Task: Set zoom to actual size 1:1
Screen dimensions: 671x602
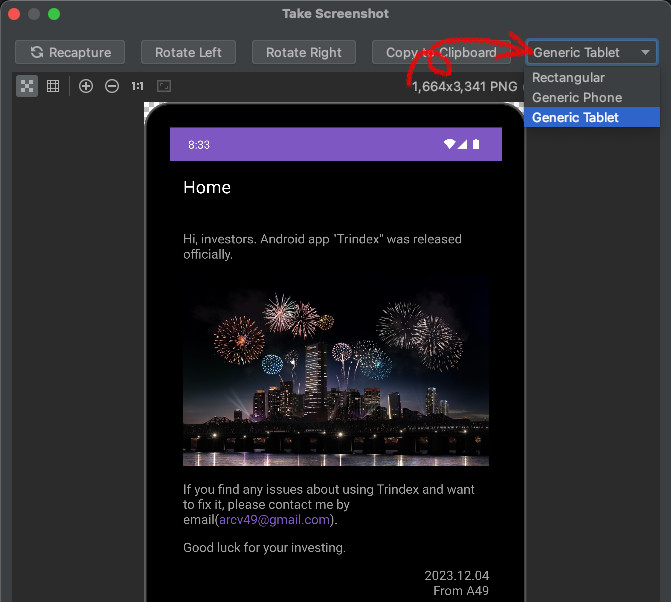Action: [137, 86]
